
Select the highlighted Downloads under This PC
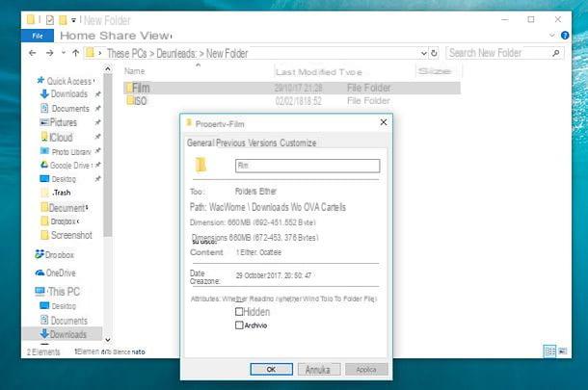pyautogui.click(x=63, y=334)
